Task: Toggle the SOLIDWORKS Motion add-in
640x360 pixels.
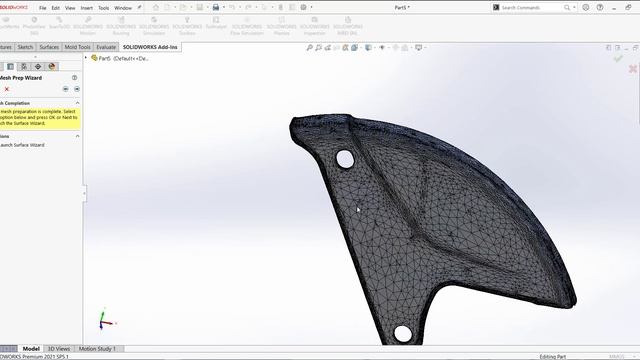Action: tap(88, 26)
